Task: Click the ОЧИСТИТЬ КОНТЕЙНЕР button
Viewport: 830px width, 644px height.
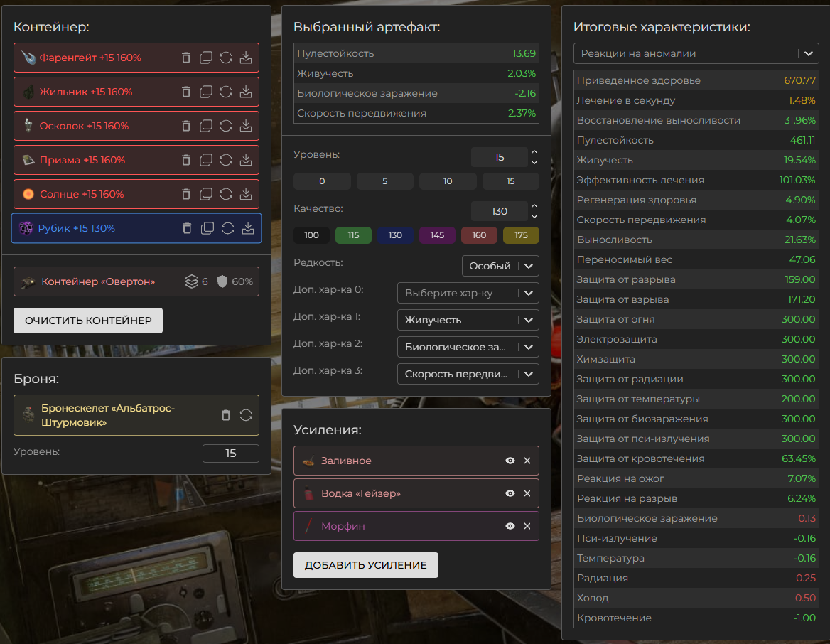Action: (88, 321)
